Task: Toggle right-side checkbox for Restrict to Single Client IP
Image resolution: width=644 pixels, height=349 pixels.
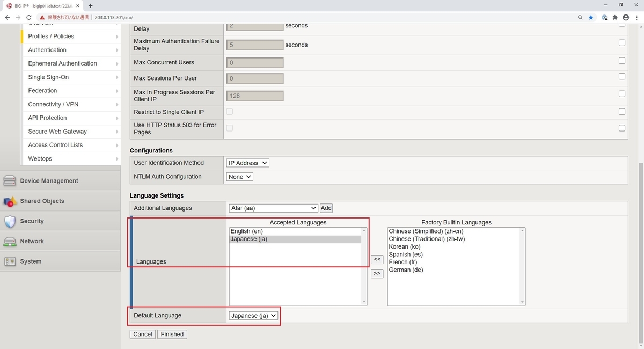Action: pyautogui.click(x=622, y=112)
